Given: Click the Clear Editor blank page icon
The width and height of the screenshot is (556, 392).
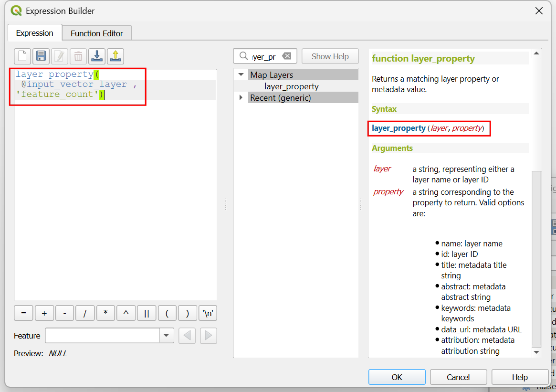Looking at the screenshot, I should pos(22,56).
